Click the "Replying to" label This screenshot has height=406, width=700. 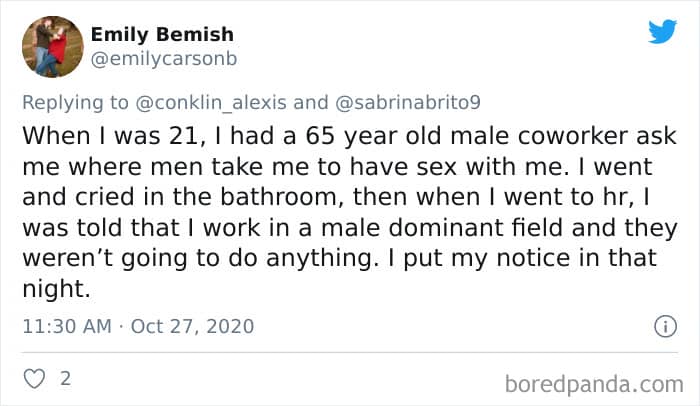click(76, 104)
